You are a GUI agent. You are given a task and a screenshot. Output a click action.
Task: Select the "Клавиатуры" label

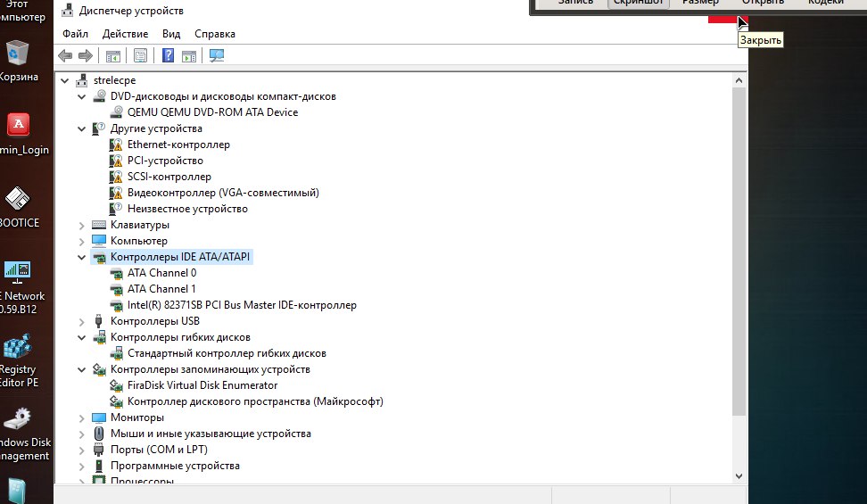pyautogui.click(x=140, y=225)
